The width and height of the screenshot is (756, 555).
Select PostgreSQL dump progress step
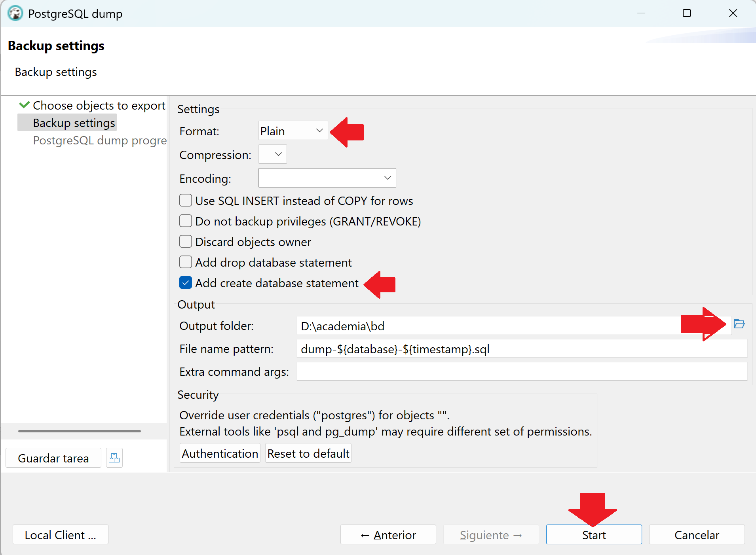(100, 140)
